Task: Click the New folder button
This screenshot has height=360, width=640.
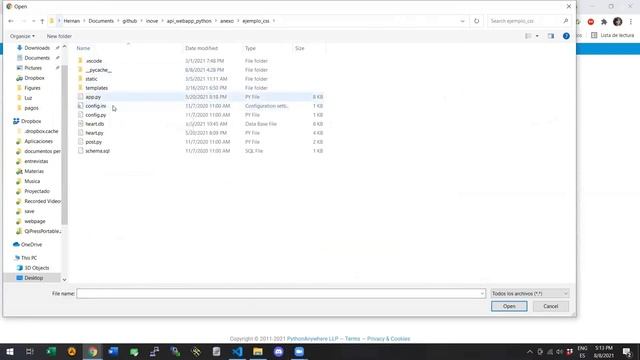Action: 59,36
